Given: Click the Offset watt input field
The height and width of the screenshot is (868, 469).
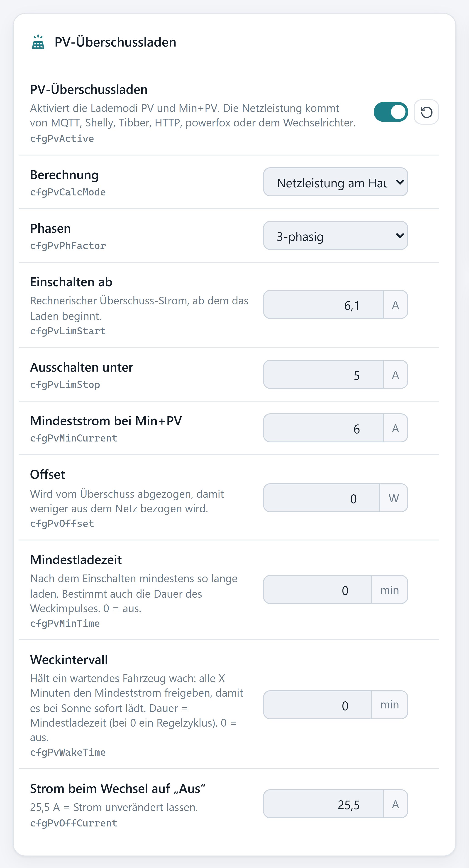Looking at the screenshot, I should click(322, 498).
